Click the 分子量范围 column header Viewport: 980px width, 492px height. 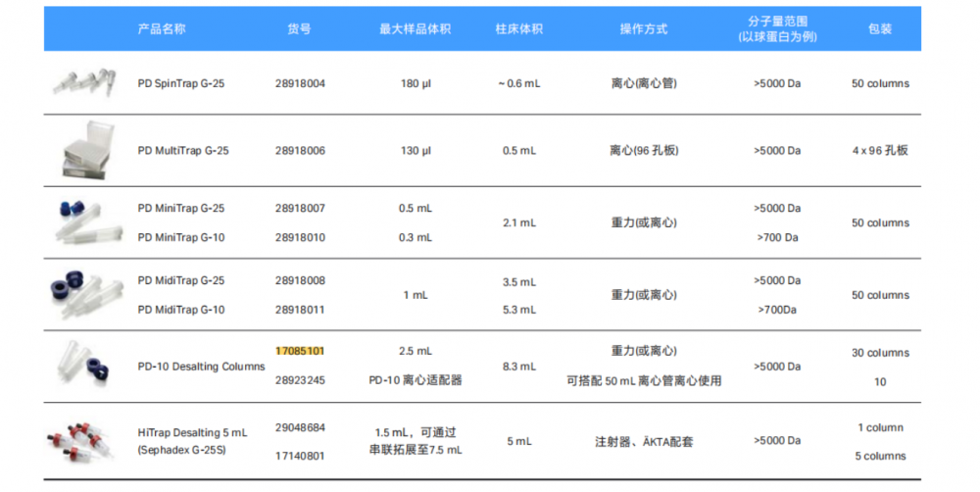click(777, 29)
